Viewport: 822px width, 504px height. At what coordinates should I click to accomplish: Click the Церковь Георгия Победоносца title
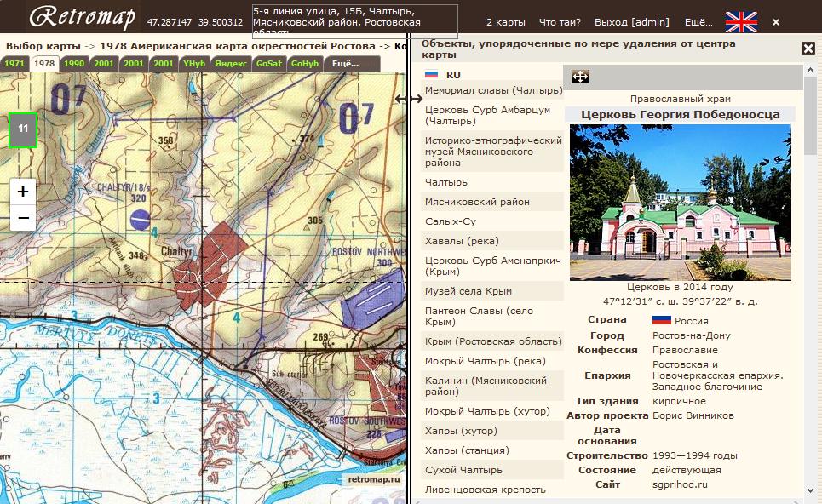680,114
